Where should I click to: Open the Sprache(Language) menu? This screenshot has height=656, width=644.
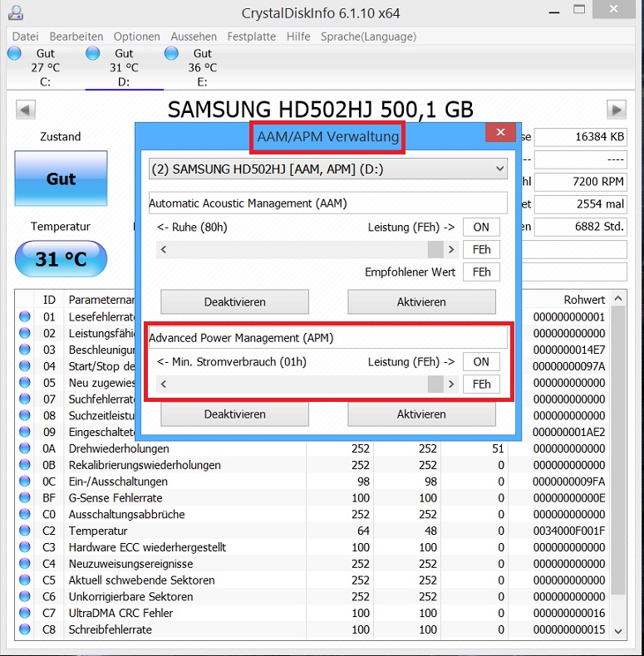pos(368,37)
